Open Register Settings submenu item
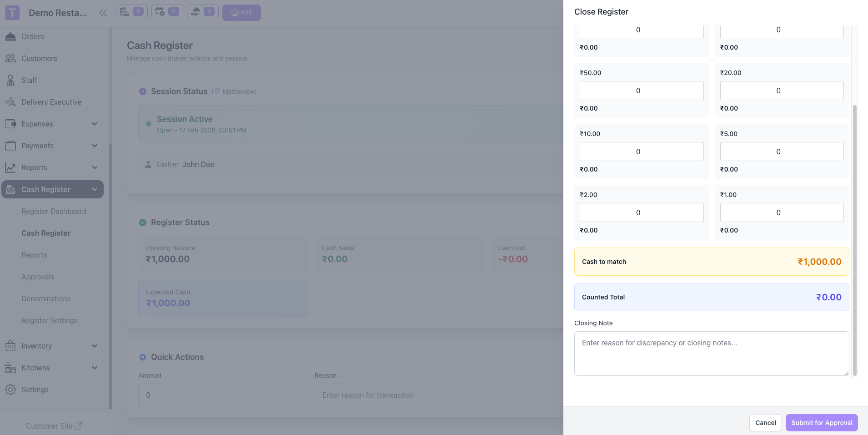Viewport: 868px width, 435px height. 50,320
